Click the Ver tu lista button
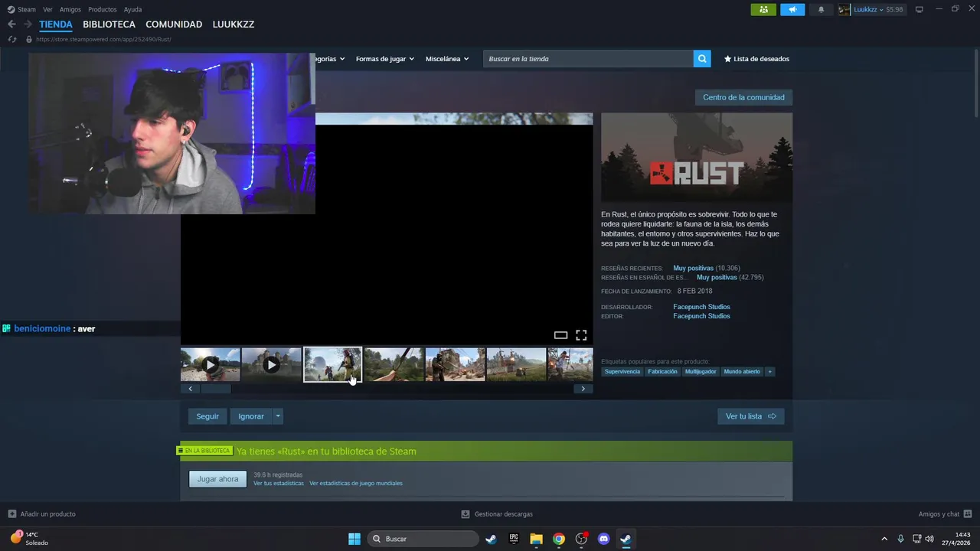This screenshot has height=551, width=980. [x=750, y=416]
